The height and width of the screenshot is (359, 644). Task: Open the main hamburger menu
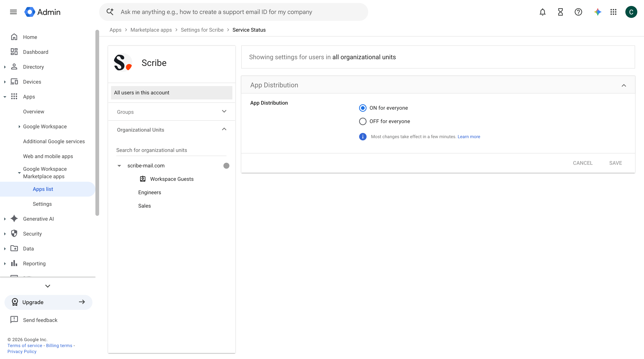[x=13, y=12]
